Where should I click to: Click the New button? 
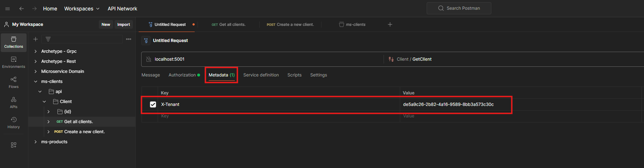[x=106, y=24]
